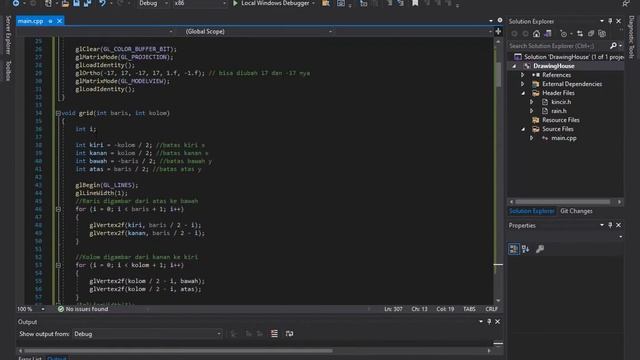Close the main.cpp tab
Image resolution: width=640 pixels, height=360 pixels.
tap(60, 21)
